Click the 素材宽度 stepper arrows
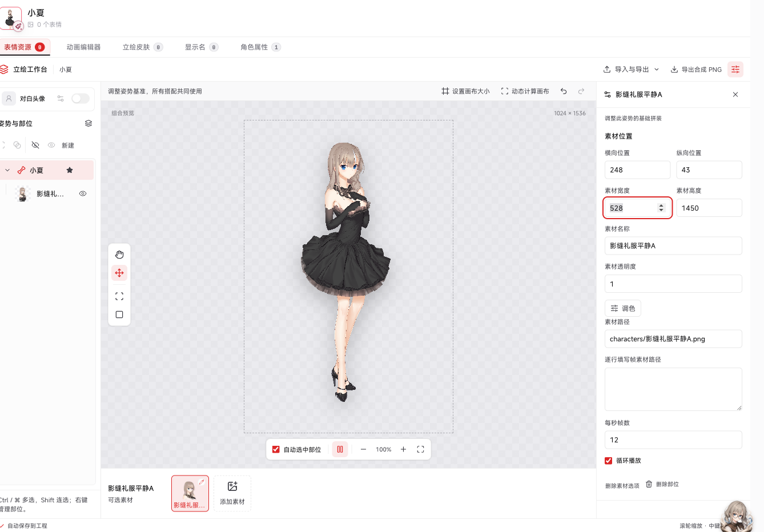The width and height of the screenshot is (764, 532). tap(661, 208)
